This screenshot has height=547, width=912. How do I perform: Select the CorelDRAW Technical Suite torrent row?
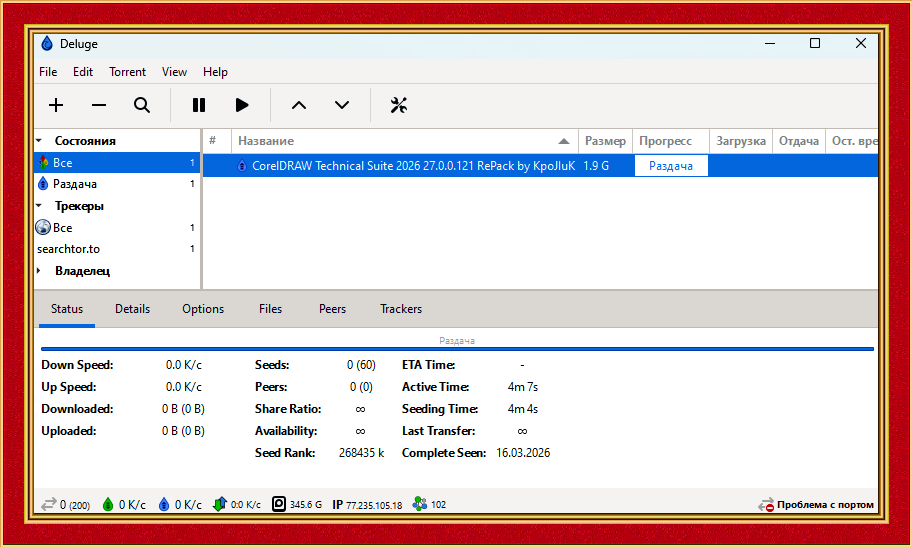coord(540,166)
